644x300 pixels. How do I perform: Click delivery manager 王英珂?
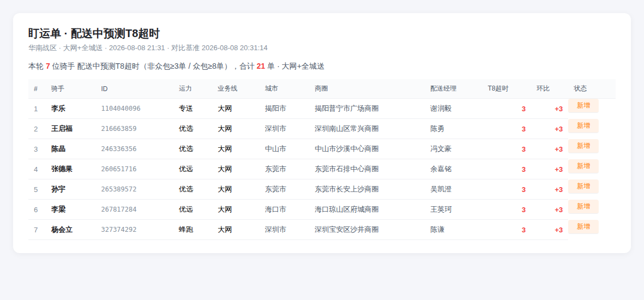440,209
